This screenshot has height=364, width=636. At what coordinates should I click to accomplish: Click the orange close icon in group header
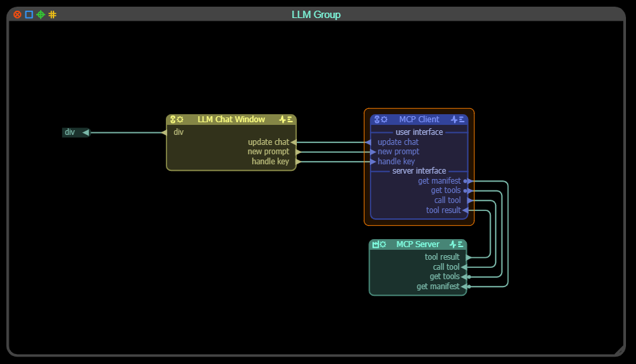coord(17,15)
